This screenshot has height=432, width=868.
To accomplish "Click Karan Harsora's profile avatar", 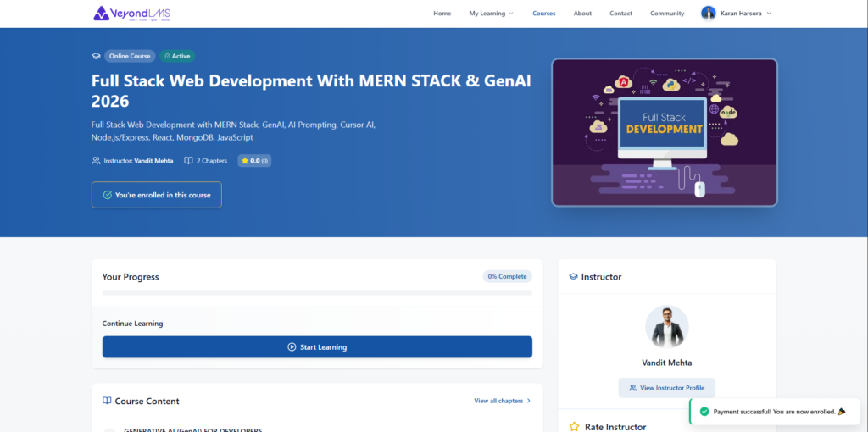I will 708,14.
